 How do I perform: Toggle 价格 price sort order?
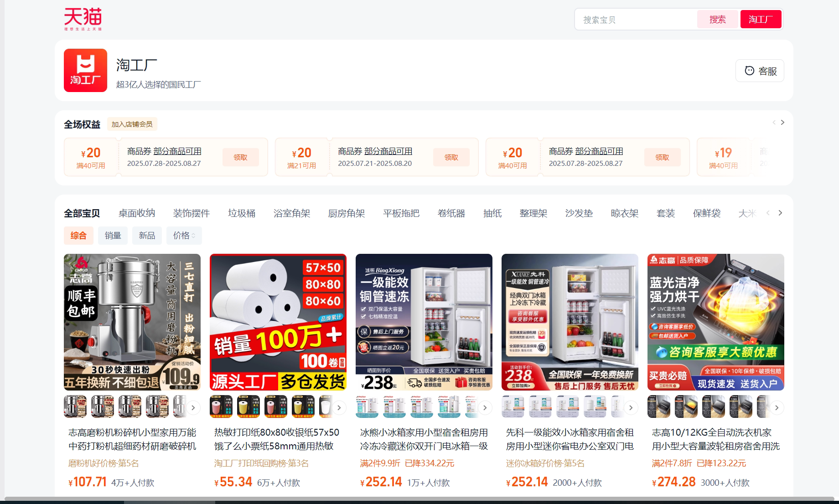184,236
